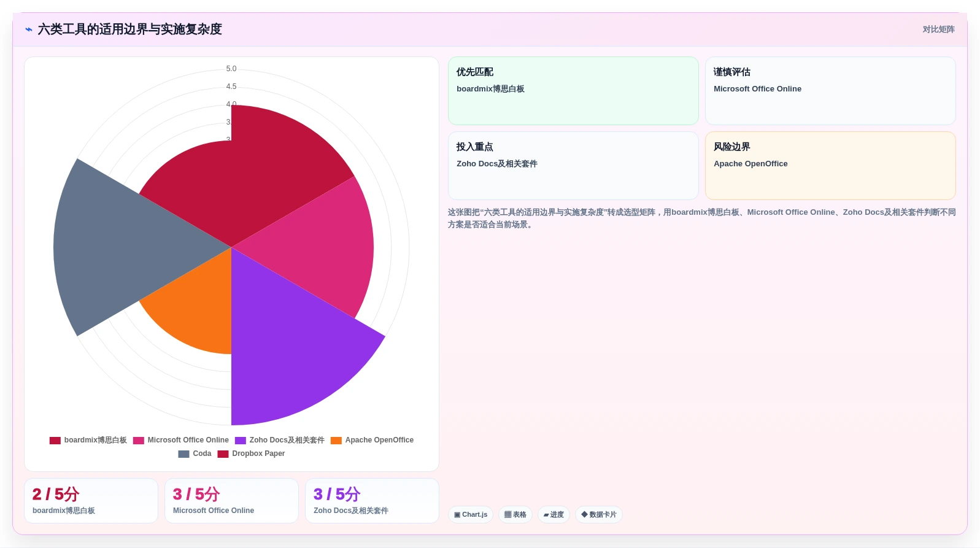Click Microsoft Office Online text in 谨慎评估 card
Viewport: 980px width, 548px height.
pyautogui.click(x=757, y=89)
